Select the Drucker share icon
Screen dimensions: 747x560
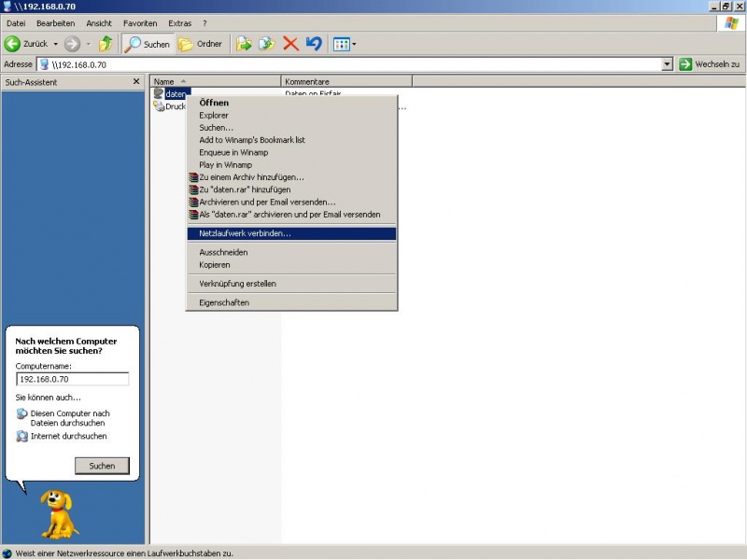(160, 106)
